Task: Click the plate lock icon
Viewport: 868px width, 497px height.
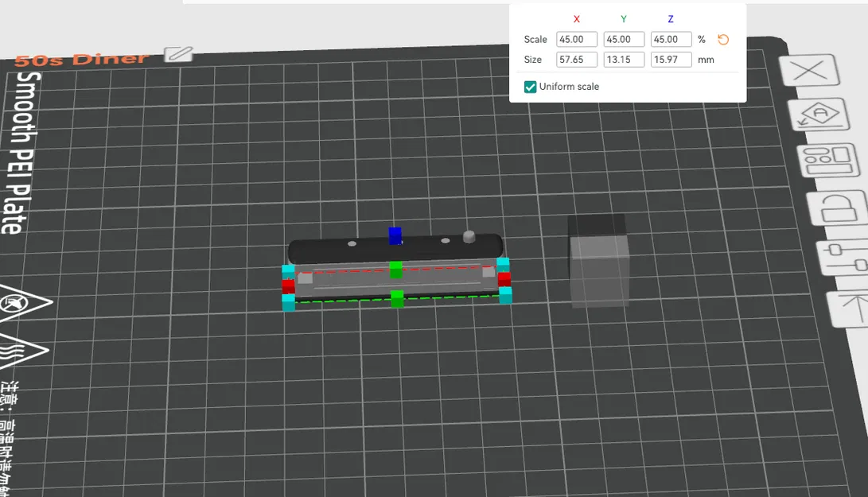Action: tap(839, 208)
